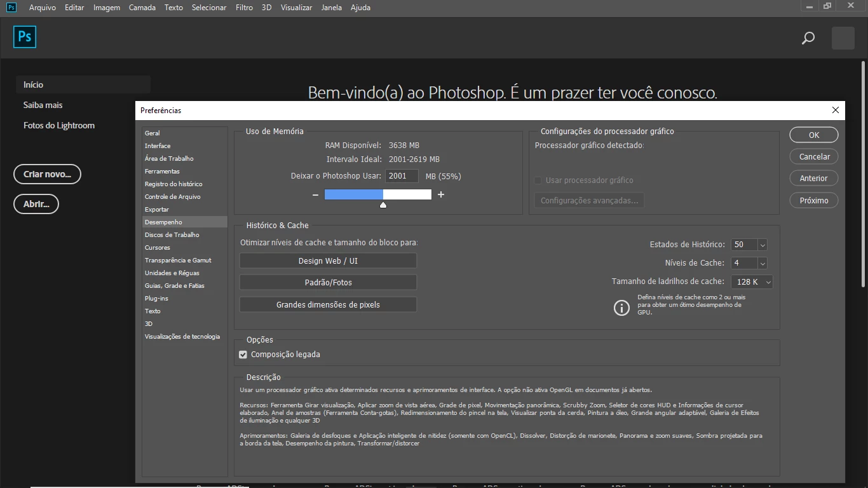The height and width of the screenshot is (488, 868).
Task: Click the Ps title bar app icon
Action: [12, 7]
